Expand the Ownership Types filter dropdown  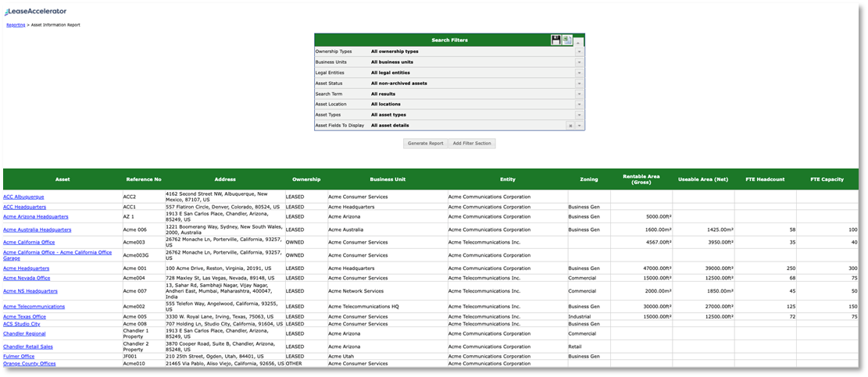579,52
